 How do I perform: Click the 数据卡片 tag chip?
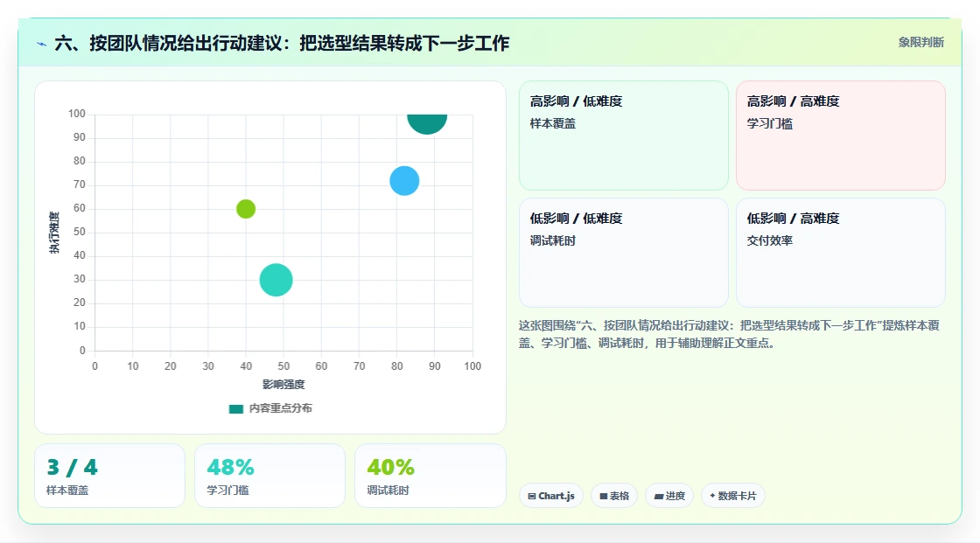pyautogui.click(x=733, y=496)
